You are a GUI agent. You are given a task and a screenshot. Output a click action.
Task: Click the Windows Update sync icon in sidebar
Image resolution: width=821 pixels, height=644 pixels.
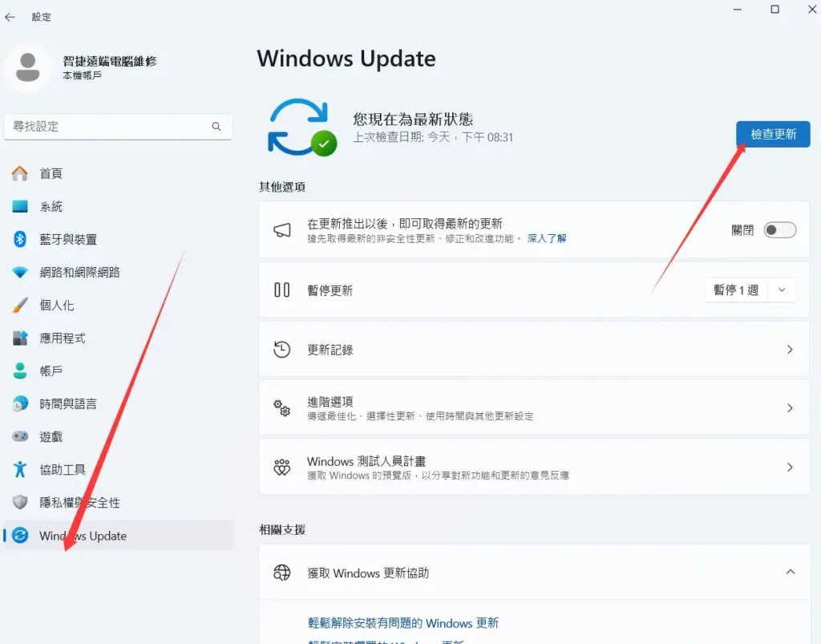[20, 536]
